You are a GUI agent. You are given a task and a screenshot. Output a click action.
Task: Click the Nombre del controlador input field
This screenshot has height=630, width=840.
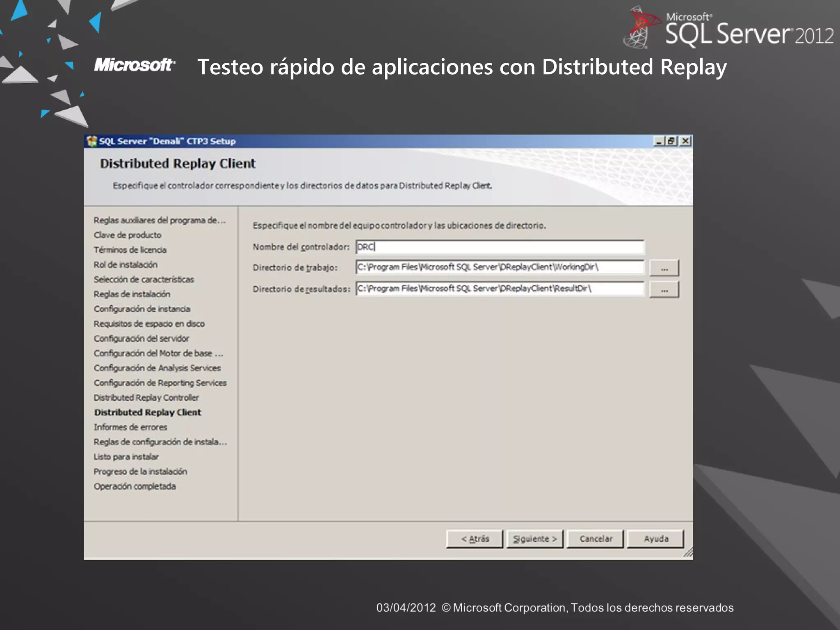click(x=500, y=247)
